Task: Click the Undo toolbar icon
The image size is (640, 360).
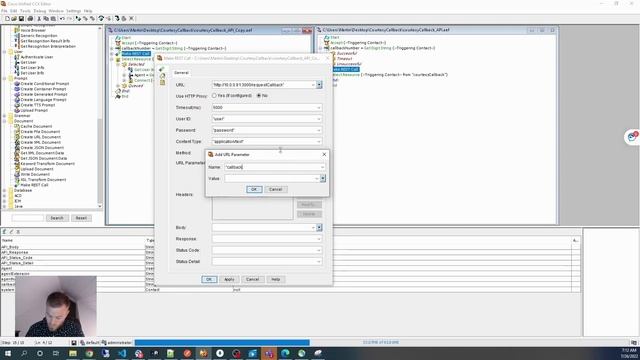Action: pos(62,19)
